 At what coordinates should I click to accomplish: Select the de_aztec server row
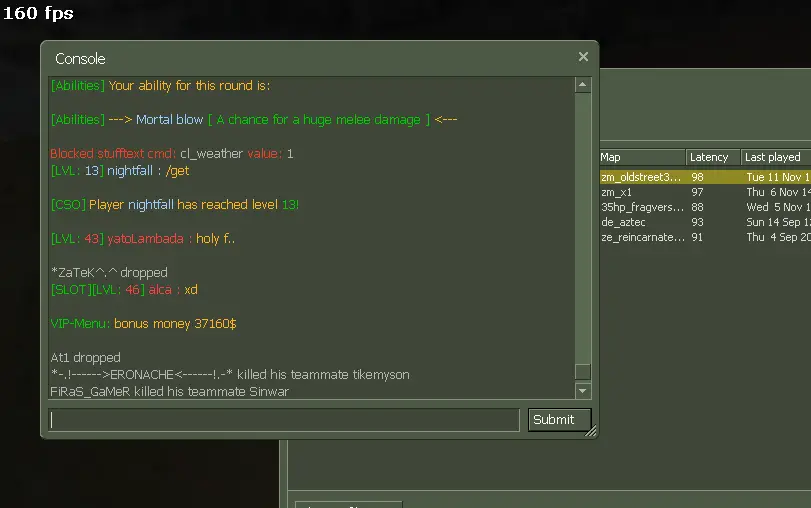click(x=700, y=222)
